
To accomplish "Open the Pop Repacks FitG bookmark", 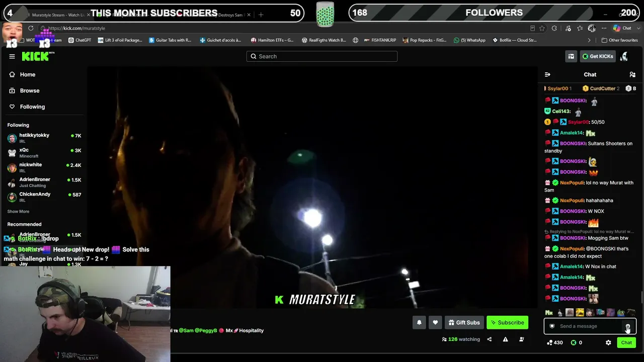I will [x=424, y=40].
